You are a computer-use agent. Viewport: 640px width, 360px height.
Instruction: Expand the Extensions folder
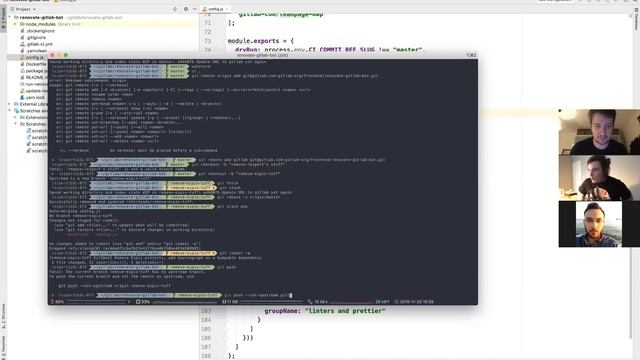pyautogui.click(x=16, y=117)
